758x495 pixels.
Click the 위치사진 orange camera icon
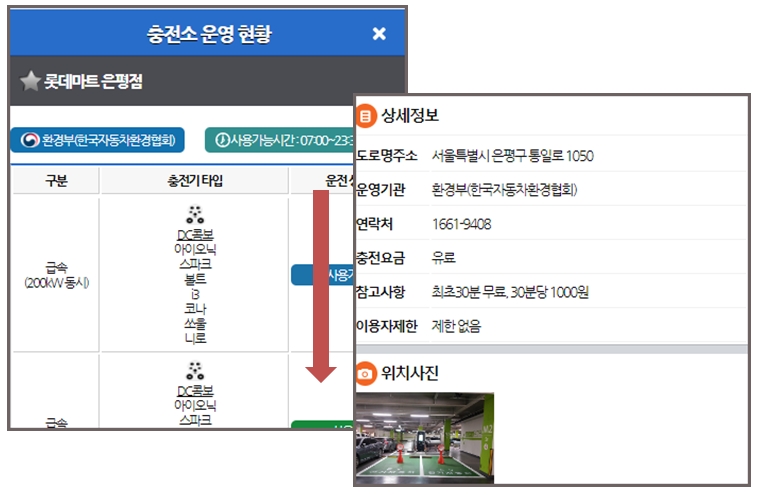click(x=366, y=374)
